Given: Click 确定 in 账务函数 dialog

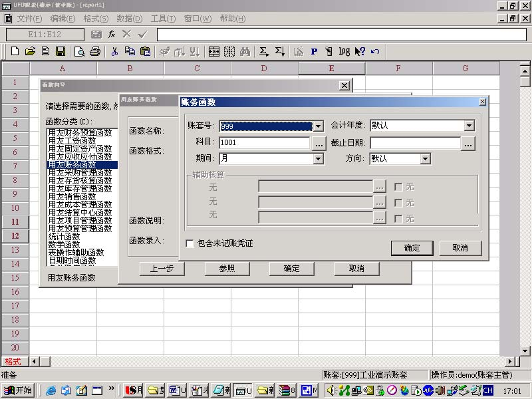Looking at the screenshot, I should point(412,248).
